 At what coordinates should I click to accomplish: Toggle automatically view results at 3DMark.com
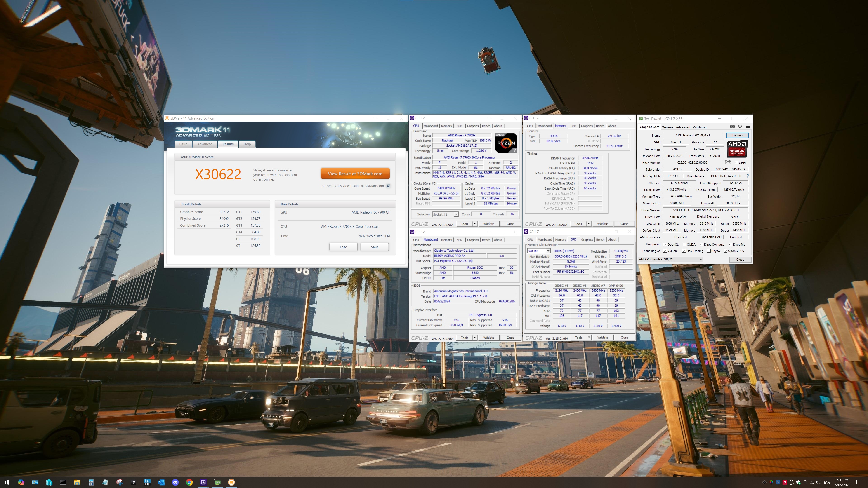point(389,186)
